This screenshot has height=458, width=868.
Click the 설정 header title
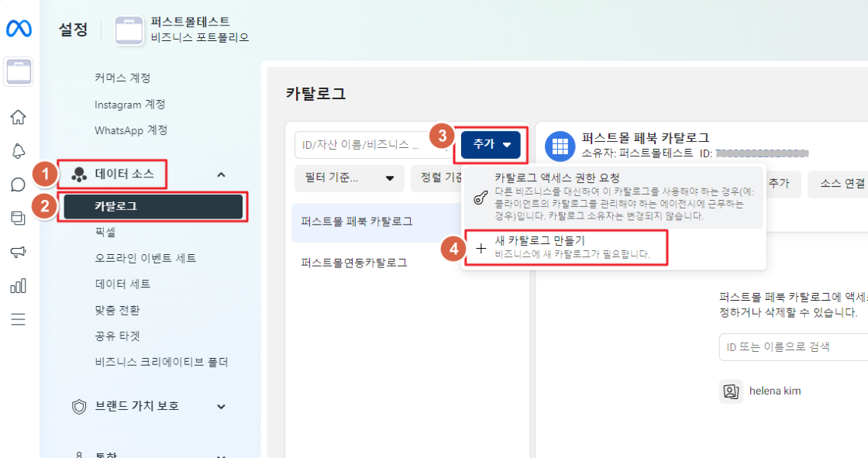73,29
